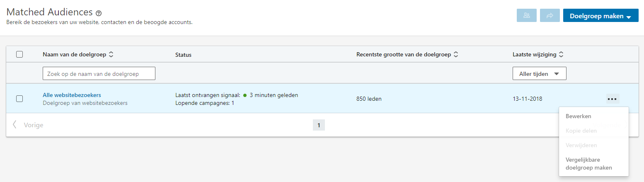Screen dimensions: 644x182
Task: Sort by Naam van de doelgroep arrows
Action: tap(111, 54)
